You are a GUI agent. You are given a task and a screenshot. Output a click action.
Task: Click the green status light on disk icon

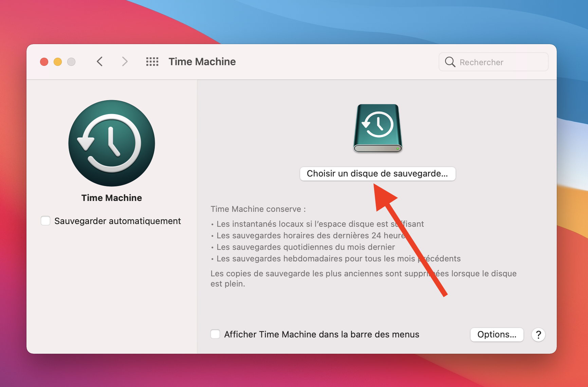pyautogui.click(x=397, y=148)
